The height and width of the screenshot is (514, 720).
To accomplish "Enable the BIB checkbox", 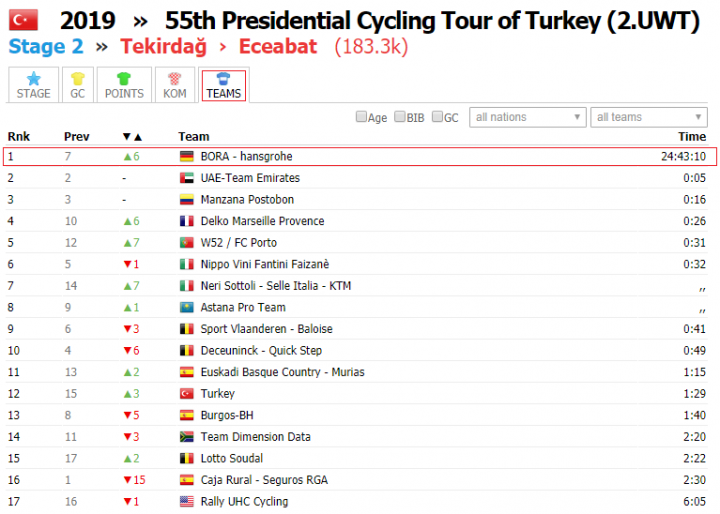I will point(400,117).
